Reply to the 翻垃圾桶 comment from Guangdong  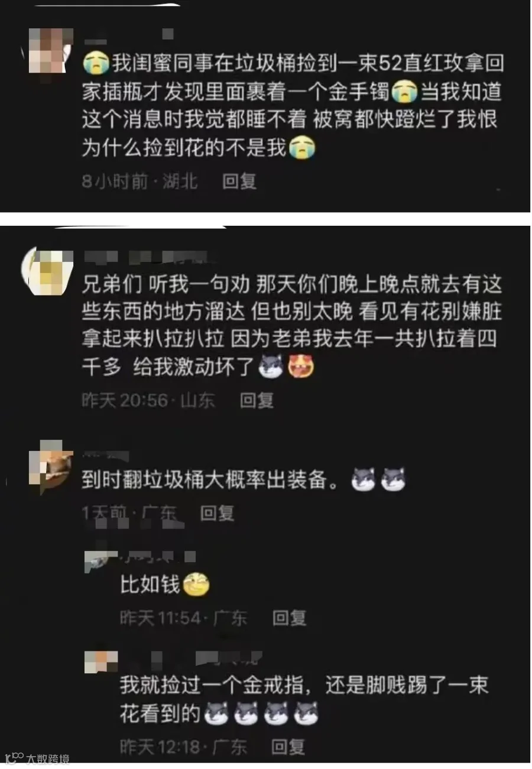click(x=217, y=512)
